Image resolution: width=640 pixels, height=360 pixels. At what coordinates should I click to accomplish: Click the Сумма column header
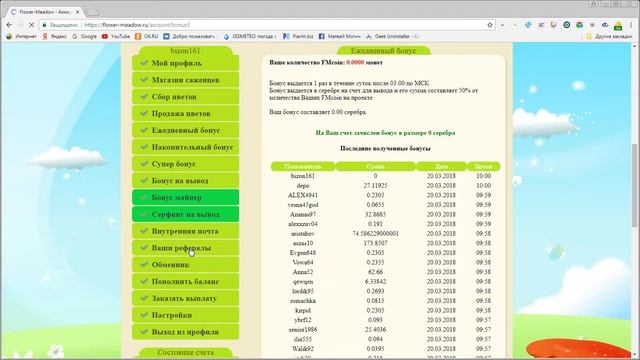click(x=375, y=166)
